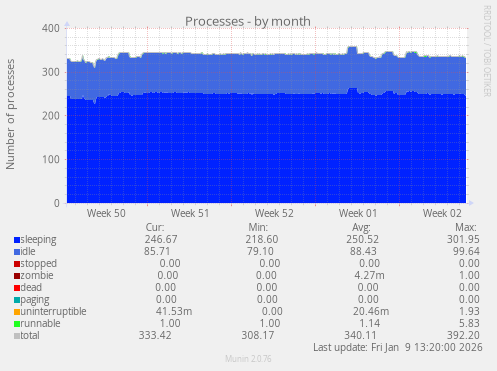Click the 'dead' legend label
Image resolution: width=497 pixels, height=371 pixels.
click(31, 287)
